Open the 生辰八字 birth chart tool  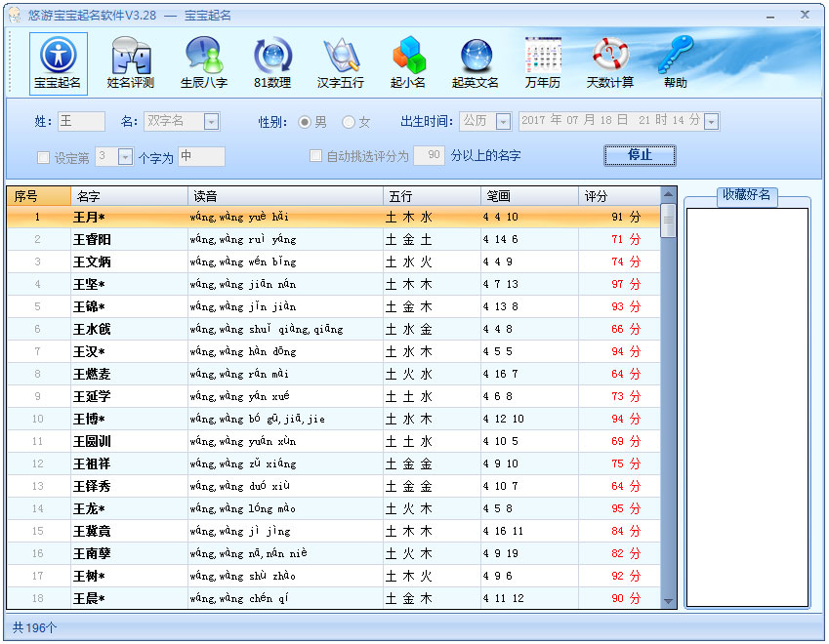pos(203,62)
